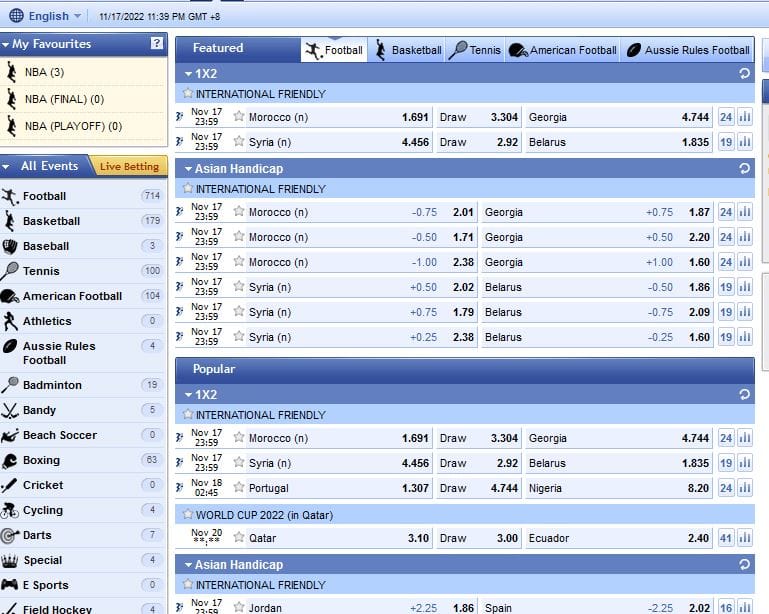Select Aussie Rules Football in sidebar
This screenshot has height=614, width=769.
pos(82,353)
